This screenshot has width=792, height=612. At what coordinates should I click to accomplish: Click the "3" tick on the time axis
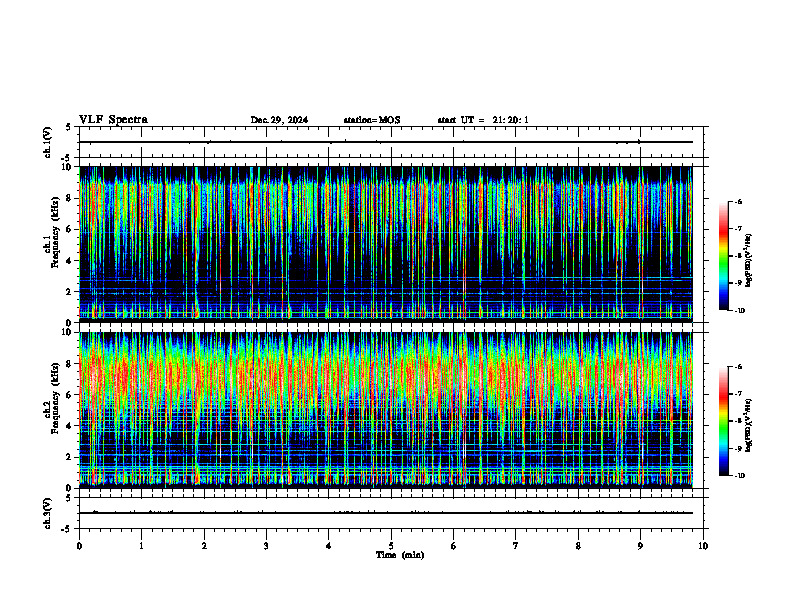pyautogui.click(x=266, y=546)
